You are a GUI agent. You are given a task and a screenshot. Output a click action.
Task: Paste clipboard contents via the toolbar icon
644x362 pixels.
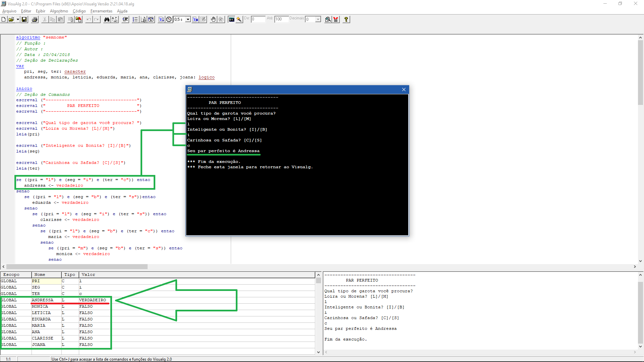61,19
